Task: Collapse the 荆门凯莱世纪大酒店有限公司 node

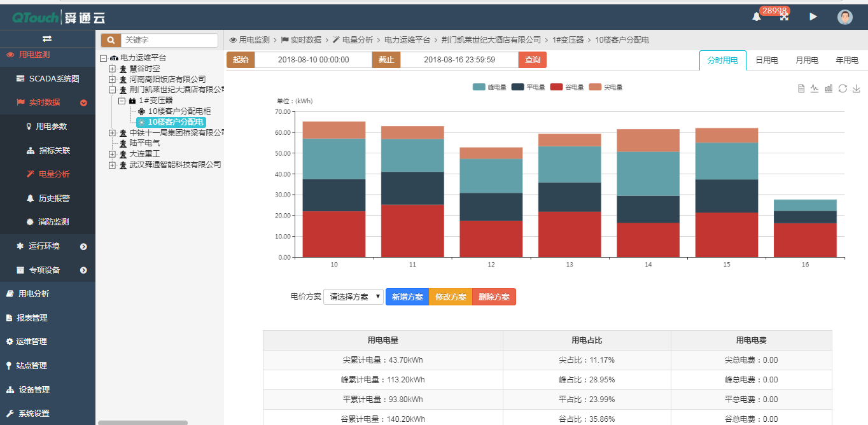Action: [x=113, y=88]
